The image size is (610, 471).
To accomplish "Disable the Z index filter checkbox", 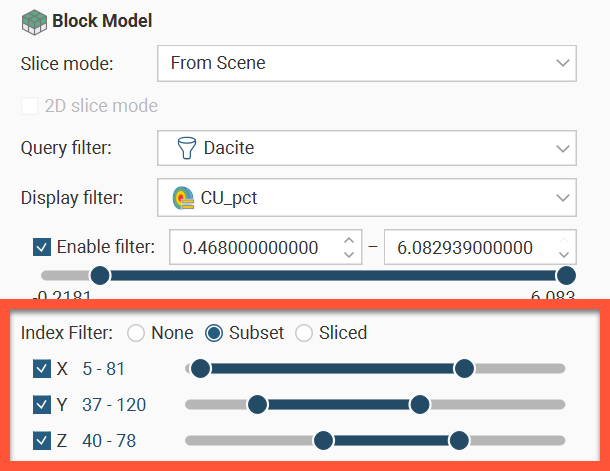I will 43,440.
